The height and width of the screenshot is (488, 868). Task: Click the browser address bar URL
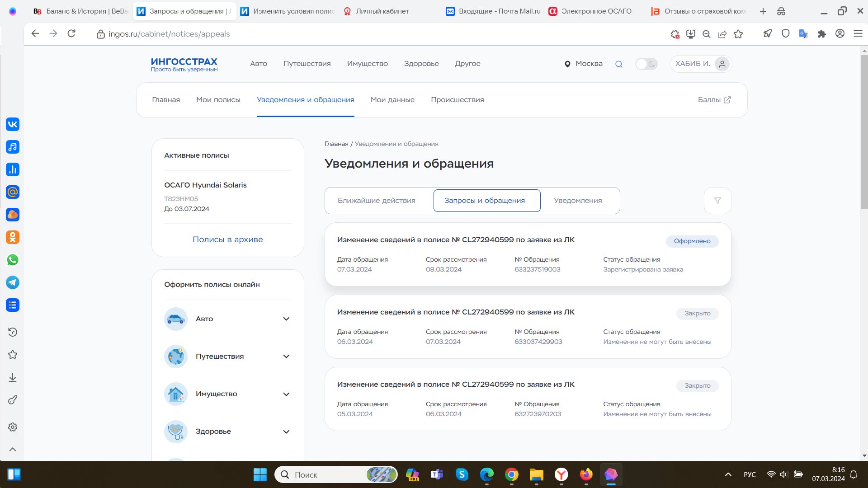pyautogui.click(x=169, y=34)
